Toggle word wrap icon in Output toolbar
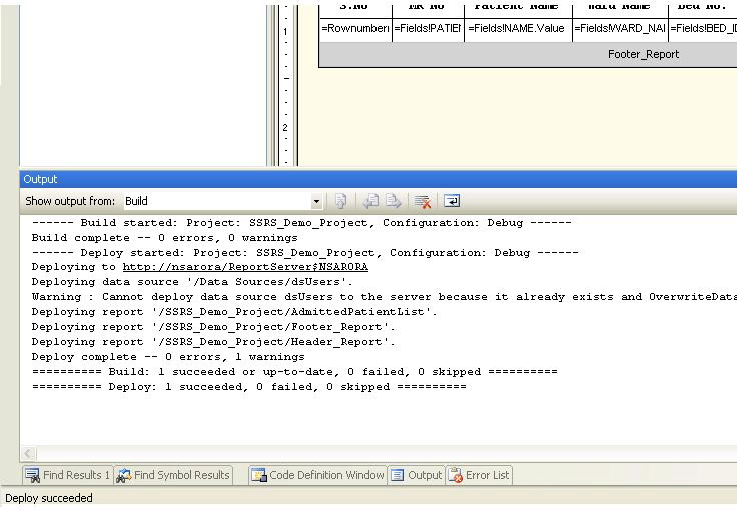The height and width of the screenshot is (519, 751). tap(452, 201)
